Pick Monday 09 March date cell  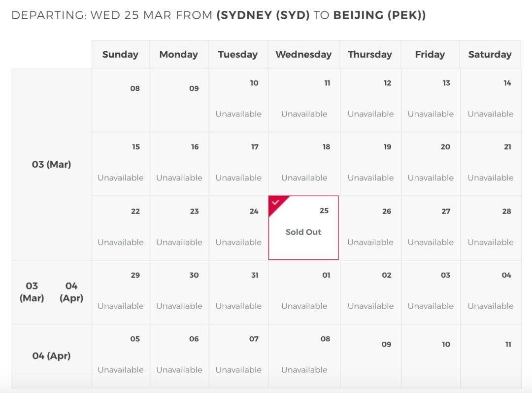[179, 100]
